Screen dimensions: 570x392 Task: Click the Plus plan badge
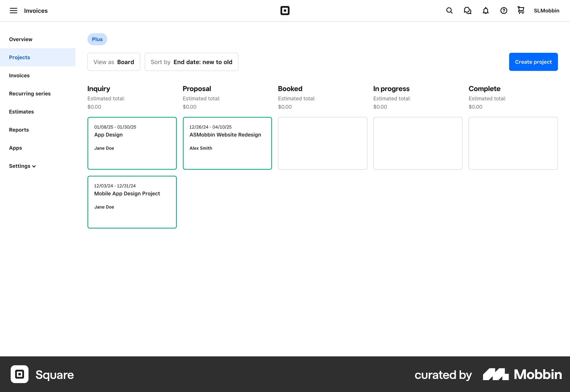pyautogui.click(x=97, y=39)
